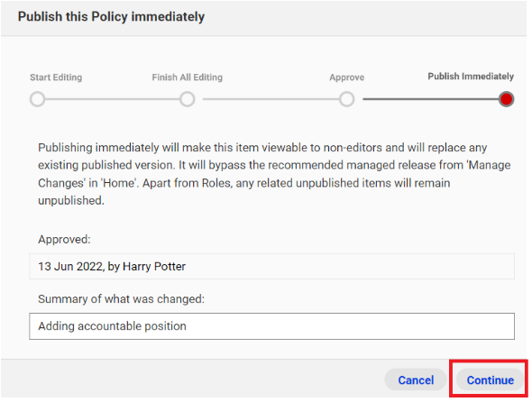This screenshot has width=532, height=402.
Task: Select the red Publish Immediately step marker
Action: tap(506, 99)
